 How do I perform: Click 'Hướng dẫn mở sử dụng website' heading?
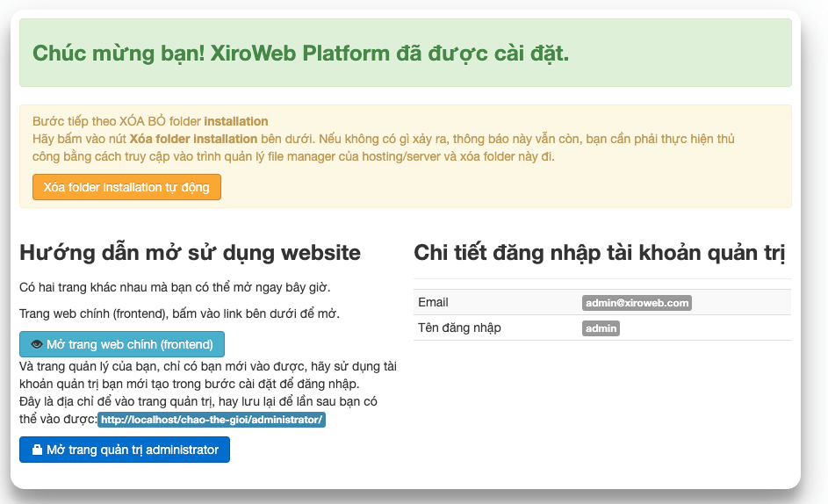[191, 253]
